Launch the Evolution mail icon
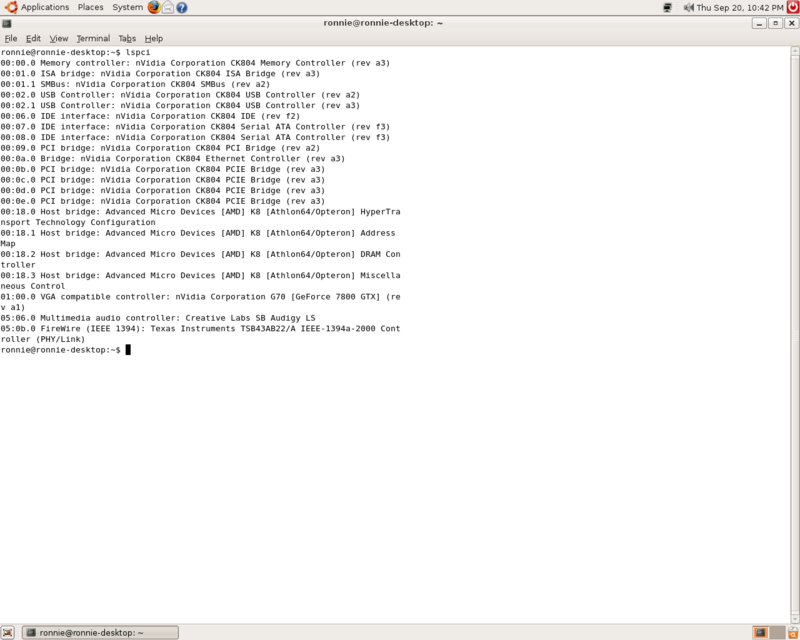This screenshot has width=800, height=640. coord(167,7)
